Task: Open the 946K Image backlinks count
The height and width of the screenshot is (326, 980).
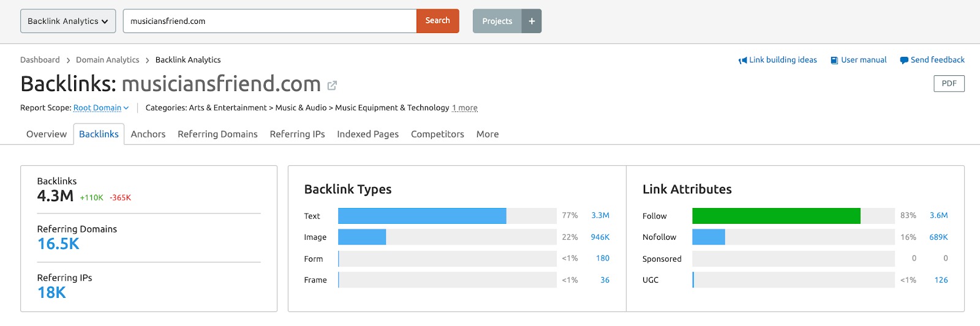Action: coord(600,237)
